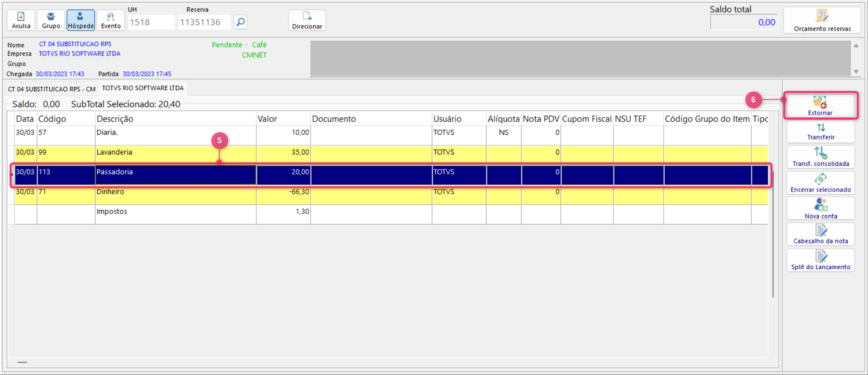Viewport: 868px width, 375px height.
Task: Toggle the Hóspede account type
Action: click(x=80, y=20)
